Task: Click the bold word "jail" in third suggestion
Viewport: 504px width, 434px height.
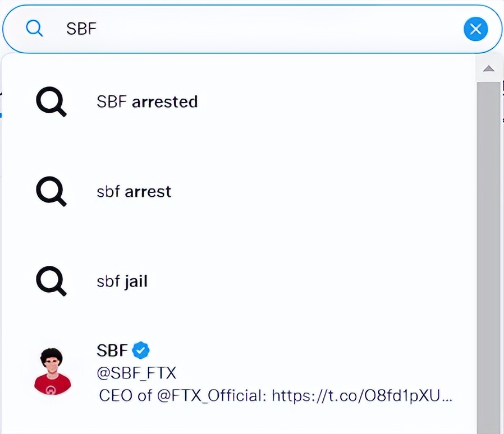Action: pyautogui.click(x=136, y=281)
